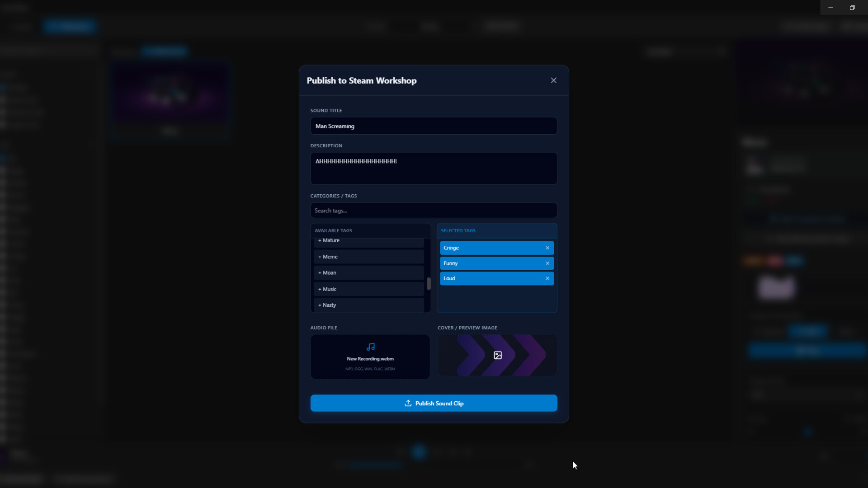The height and width of the screenshot is (488, 868).
Task: Add the Mature tag
Action: pos(369,241)
